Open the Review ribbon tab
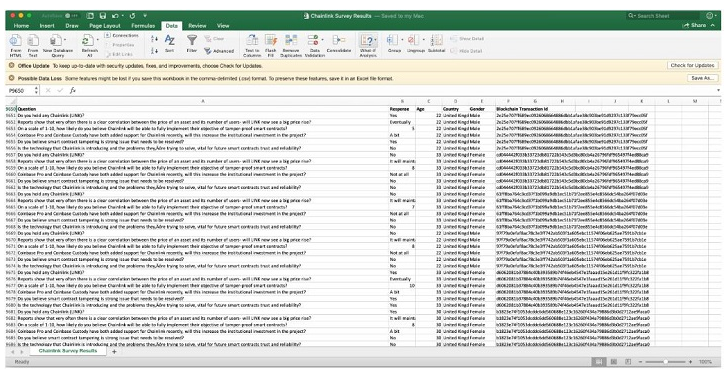Screen dimensions: 727x369 (197, 26)
